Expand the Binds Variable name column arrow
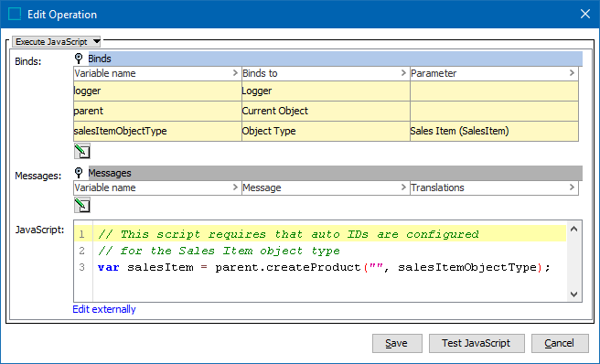The image size is (600, 364). pyautogui.click(x=235, y=73)
